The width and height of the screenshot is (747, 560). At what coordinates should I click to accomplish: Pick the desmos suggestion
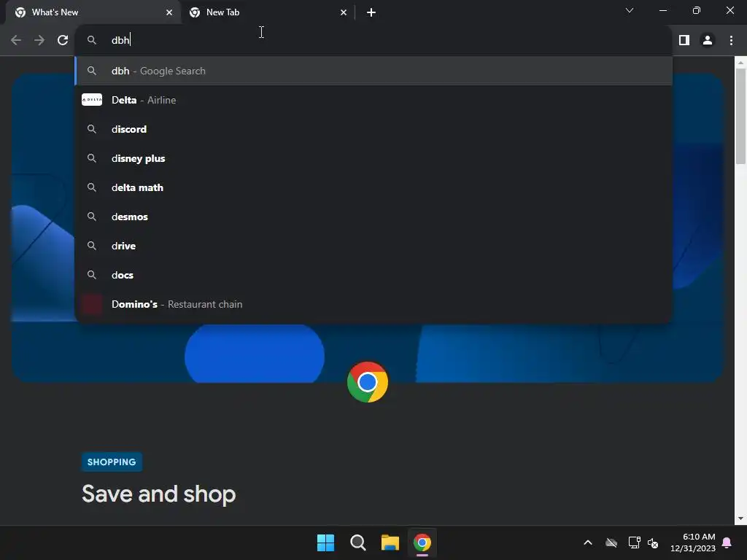(x=373, y=217)
